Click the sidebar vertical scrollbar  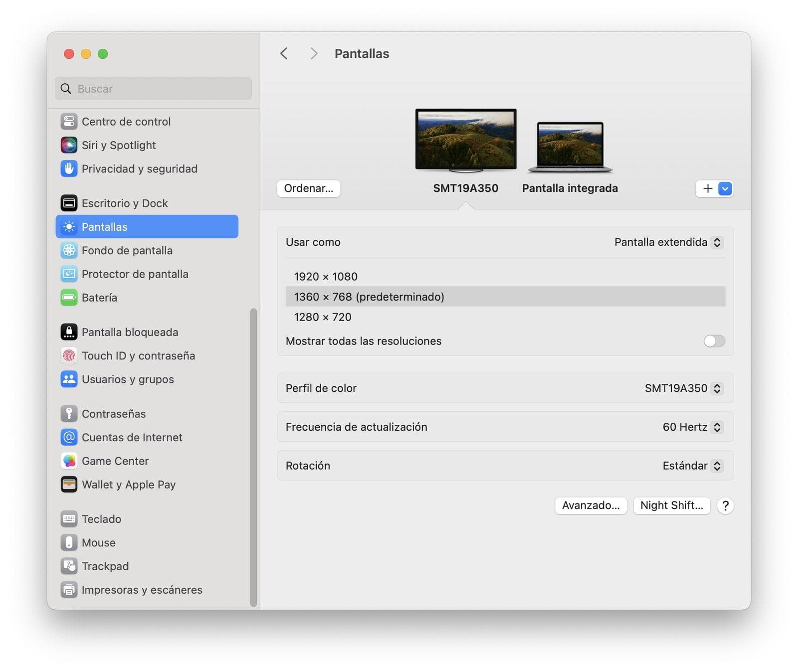(253, 458)
